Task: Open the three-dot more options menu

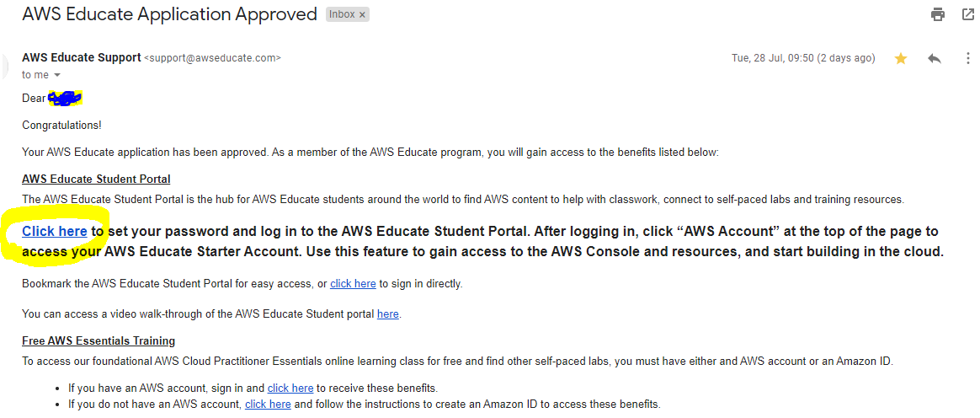Action: (967, 58)
